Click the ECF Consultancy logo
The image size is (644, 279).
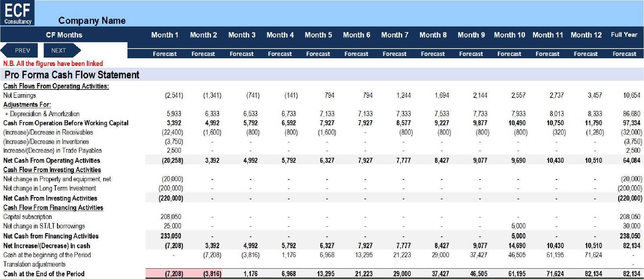(x=17, y=13)
